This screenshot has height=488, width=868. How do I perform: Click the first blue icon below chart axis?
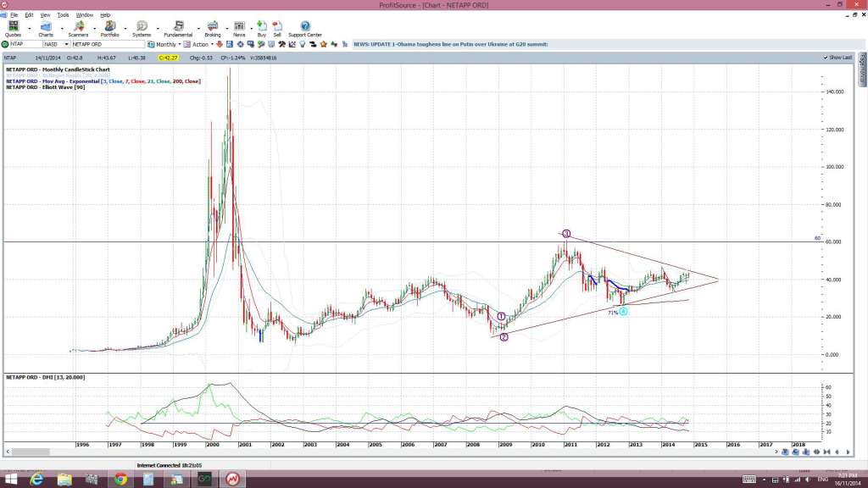pos(785,452)
